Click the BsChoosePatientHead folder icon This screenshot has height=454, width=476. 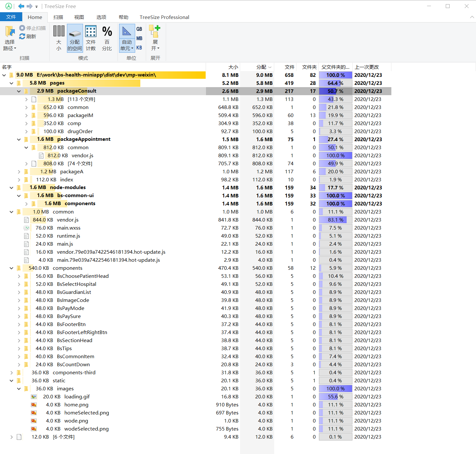tap(26, 276)
